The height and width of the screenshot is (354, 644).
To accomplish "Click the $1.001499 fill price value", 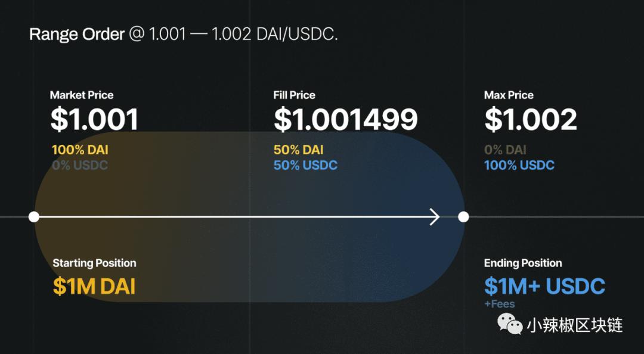I will pos(345,120).
